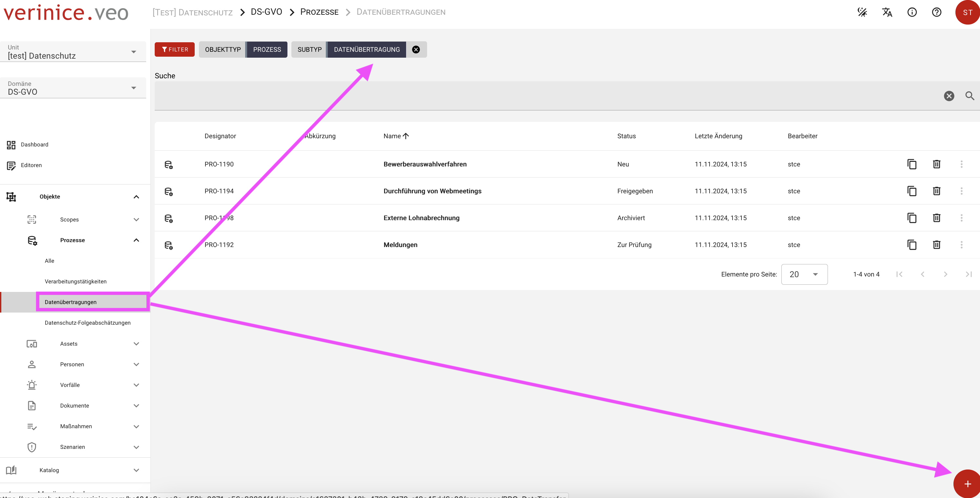Open the Unit dropdown
Viewport: 980px width, 498px height.
pos(73,52)
